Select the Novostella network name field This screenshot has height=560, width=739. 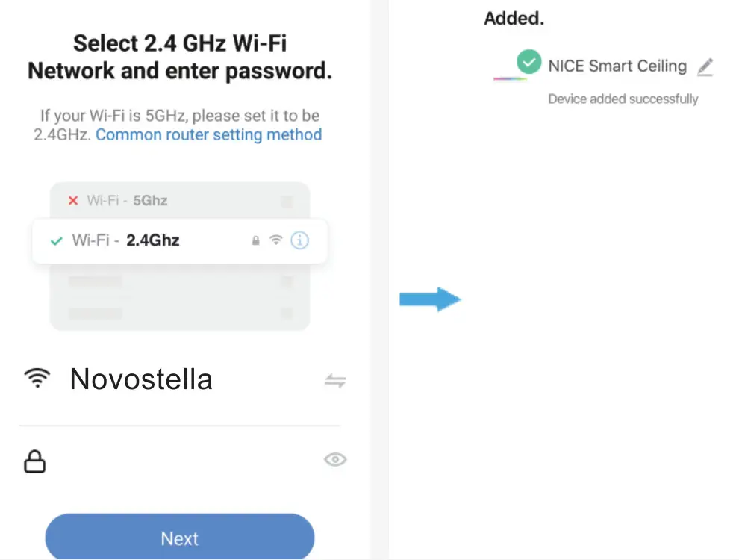(x=142, y=380)
